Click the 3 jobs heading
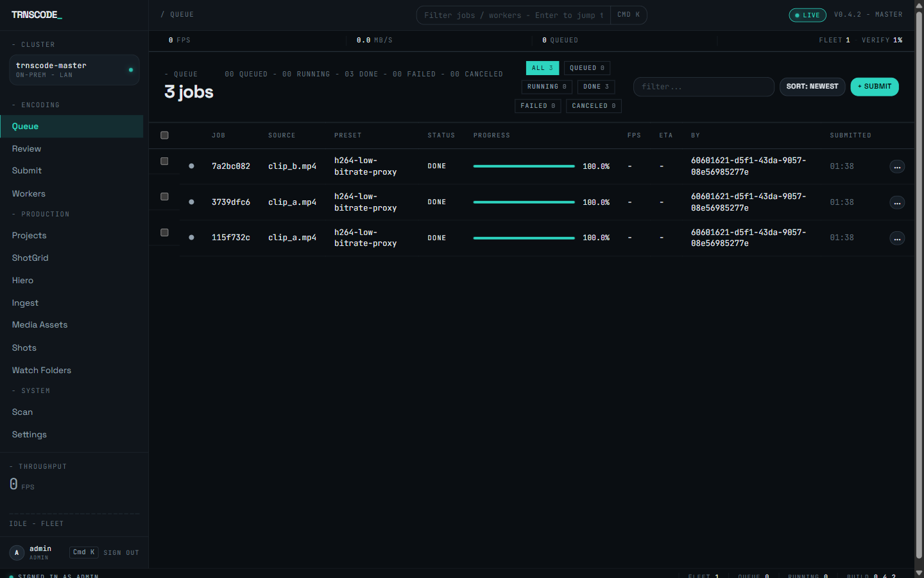The height and width of the screenshot is (578, 924). [x=189, y=92]
